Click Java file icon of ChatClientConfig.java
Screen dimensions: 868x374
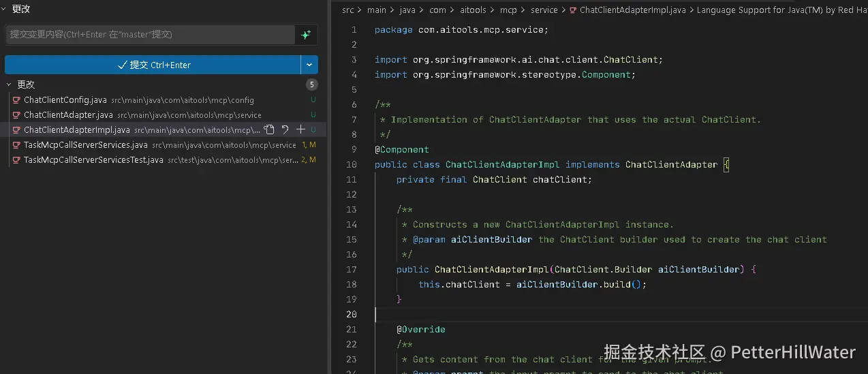click(x=17, y=100)
